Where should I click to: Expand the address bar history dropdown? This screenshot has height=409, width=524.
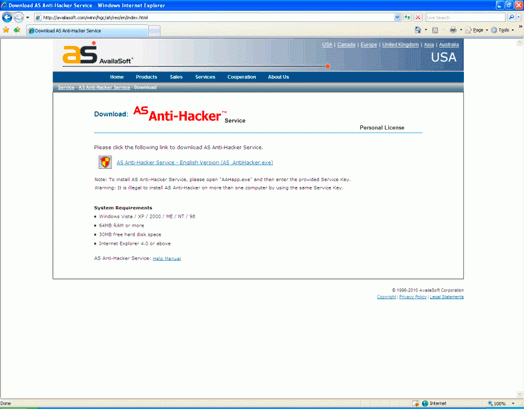[397, 17]
